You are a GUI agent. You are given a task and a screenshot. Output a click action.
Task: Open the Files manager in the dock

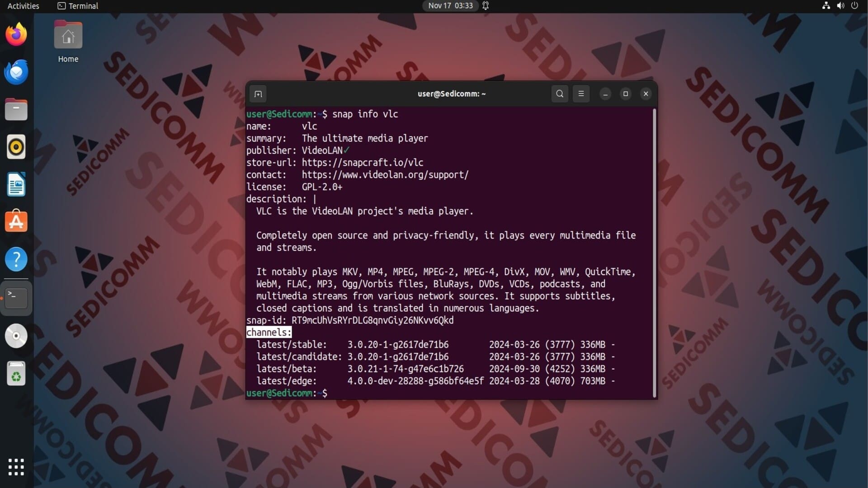[16, 110]
